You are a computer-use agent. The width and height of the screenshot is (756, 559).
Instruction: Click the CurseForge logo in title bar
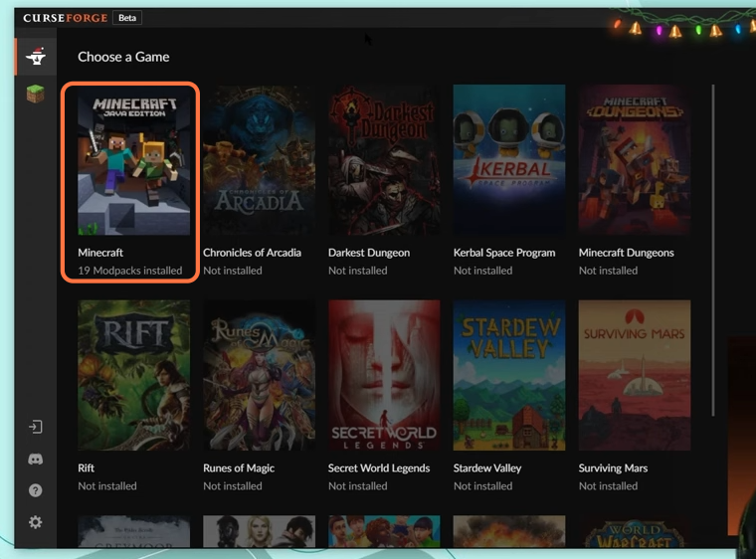(65, 18)
